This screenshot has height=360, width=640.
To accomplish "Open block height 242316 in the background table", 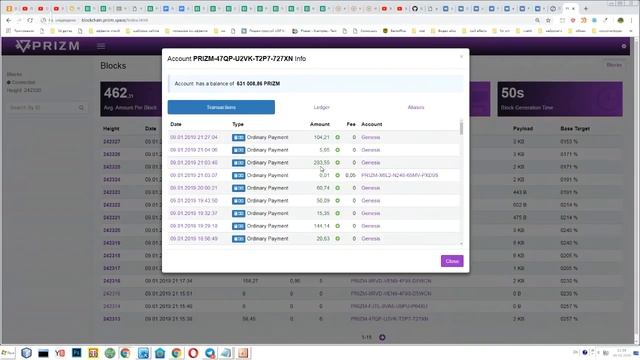I will pos(111,281).
